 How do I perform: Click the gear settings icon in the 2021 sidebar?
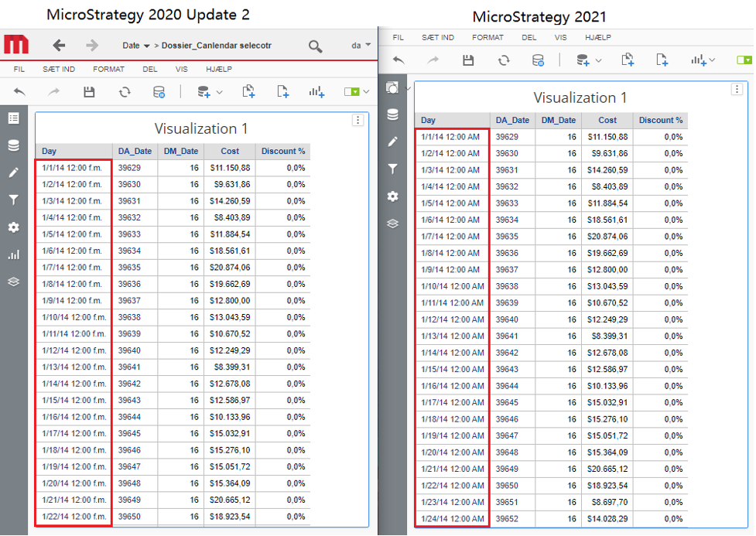point(393,196)
